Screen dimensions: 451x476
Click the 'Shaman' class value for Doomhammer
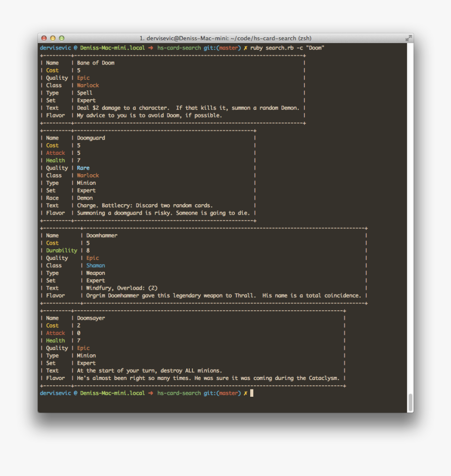(x=95, y=266)
